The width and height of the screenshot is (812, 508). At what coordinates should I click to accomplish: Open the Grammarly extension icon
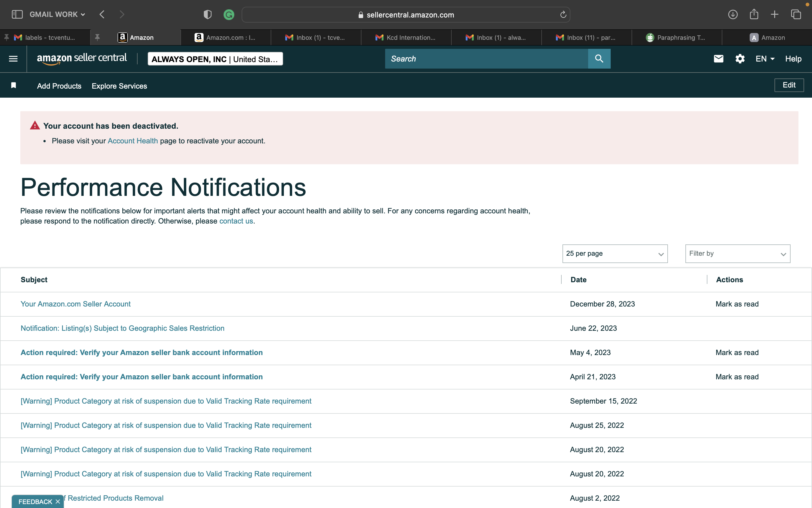pyautogui.click(x=229, y=14)
